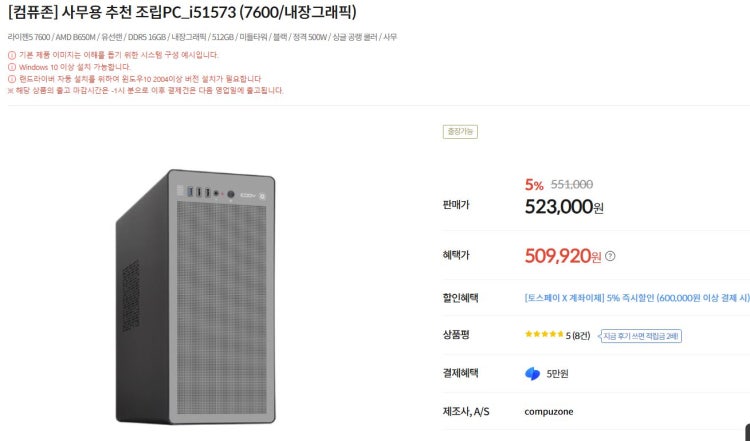
Task: Click the info icon before '기본 제품 이미지' notice
Action: [11, 54]
